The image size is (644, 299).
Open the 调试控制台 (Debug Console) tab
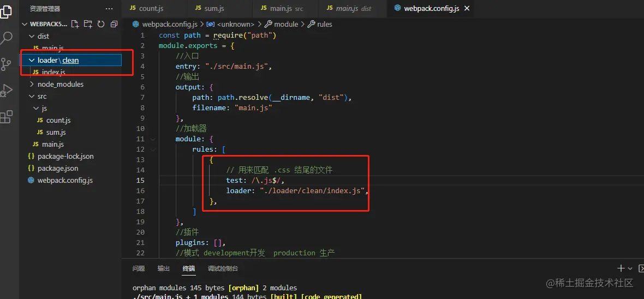pyautogui.click(x=223, y=268)
